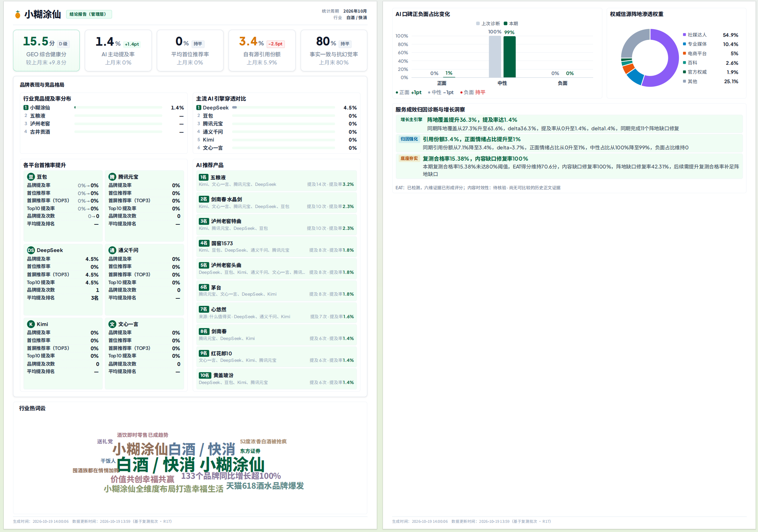Image resolution: width=758 pixels, height=532 pixels.
Task: Click the 其他 gray legend swatch
Action: click(x=684, y=81)
